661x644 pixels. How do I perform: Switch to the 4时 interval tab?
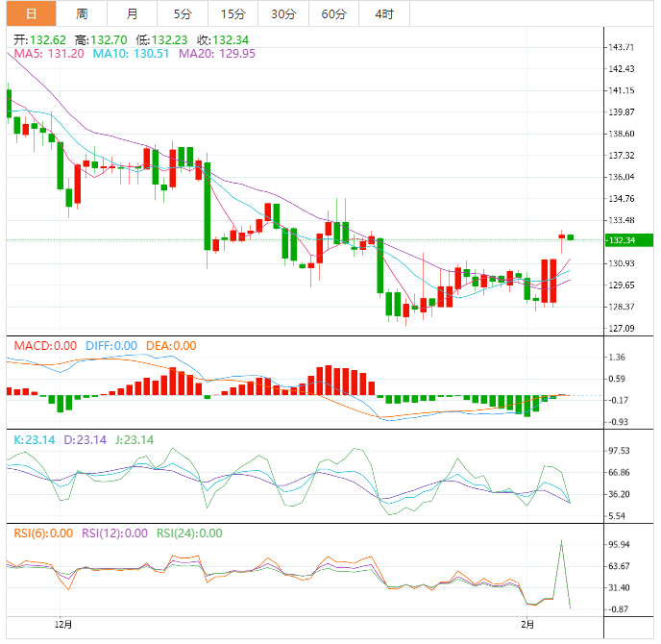click(x=383, y=13)
